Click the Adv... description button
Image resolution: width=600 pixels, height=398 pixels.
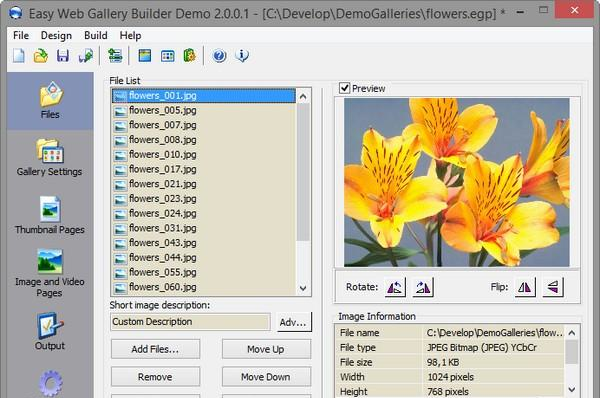point(294,322)
